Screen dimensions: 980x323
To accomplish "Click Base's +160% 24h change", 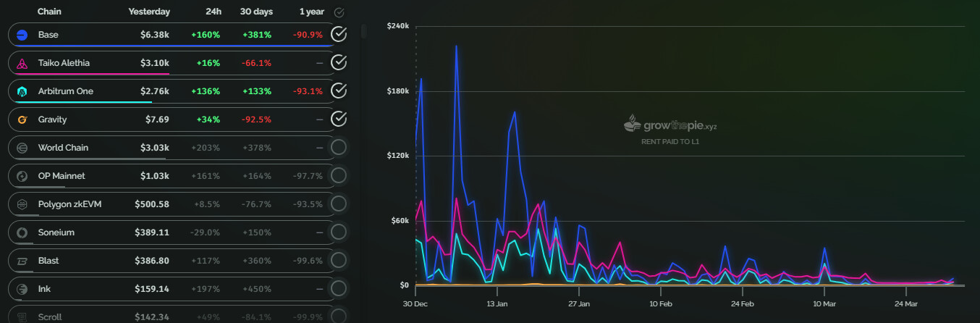I will click(x=206, y=35).
